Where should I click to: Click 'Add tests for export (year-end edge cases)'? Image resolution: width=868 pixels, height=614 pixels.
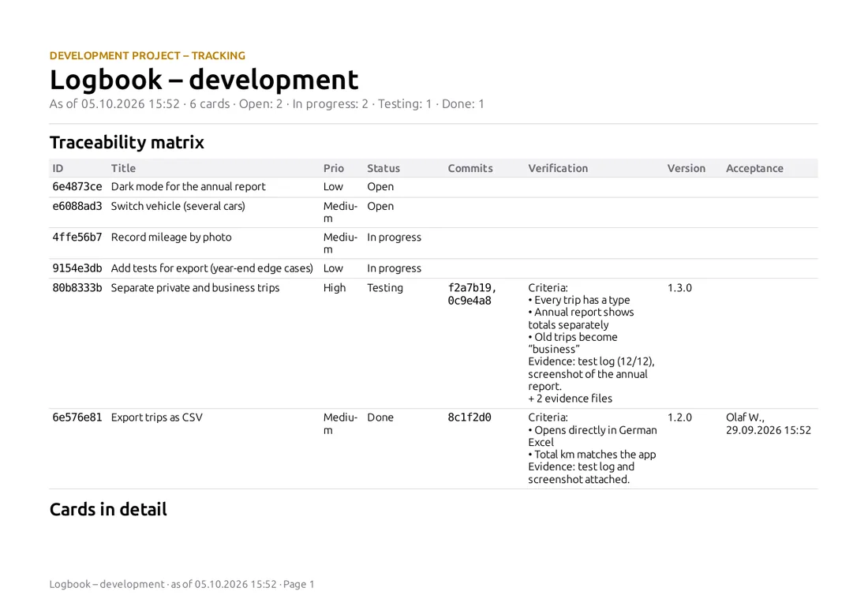(x=212, y=268)
